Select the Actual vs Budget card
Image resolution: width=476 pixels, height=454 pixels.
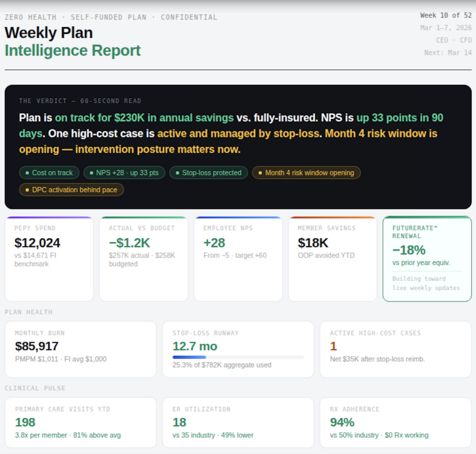click(x=144, y=259)
